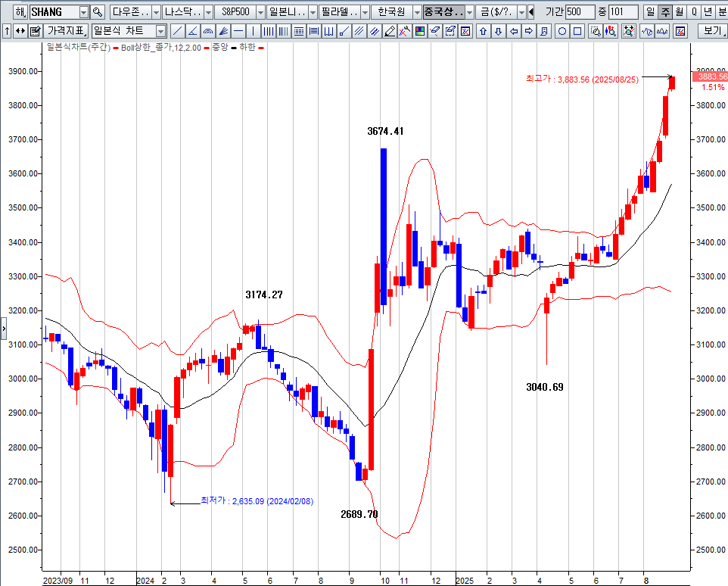Viewport: 728px width, 586px height.
Task: Pick the rectangle shape drawing tool
Action: click(577, 31)
